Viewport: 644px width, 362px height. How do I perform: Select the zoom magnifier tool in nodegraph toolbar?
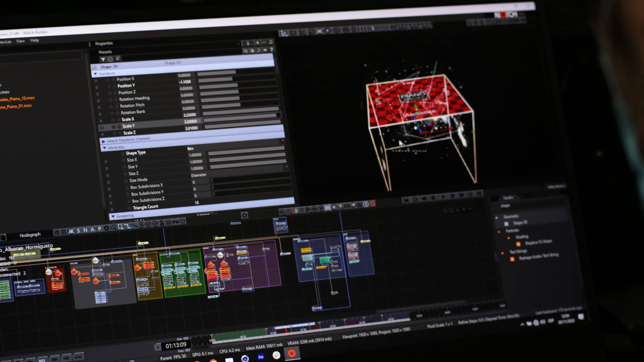coord(120,227)
